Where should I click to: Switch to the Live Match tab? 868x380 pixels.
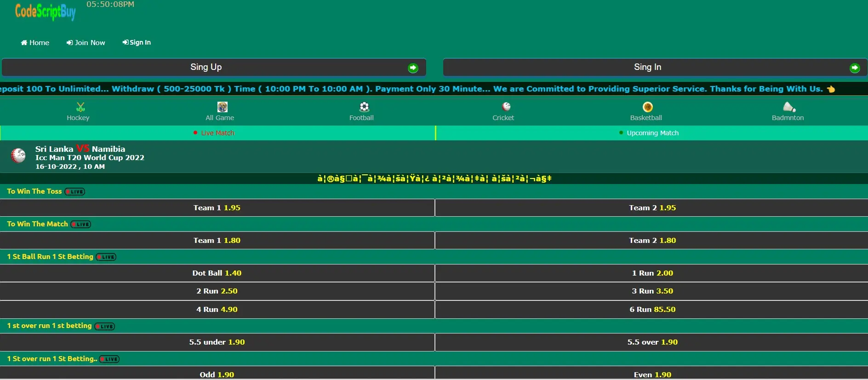point(217,133)
